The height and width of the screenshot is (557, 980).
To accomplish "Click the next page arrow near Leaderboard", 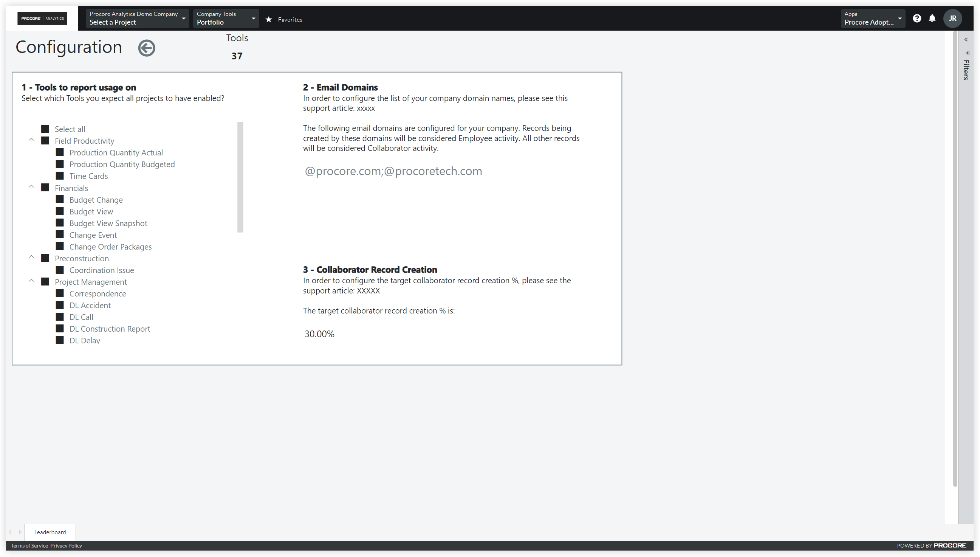I will pyautogui.click(x=20, y=532).
